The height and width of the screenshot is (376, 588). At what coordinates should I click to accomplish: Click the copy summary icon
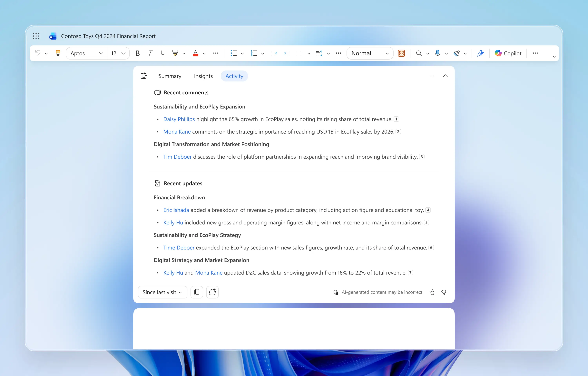click(197, 292)
